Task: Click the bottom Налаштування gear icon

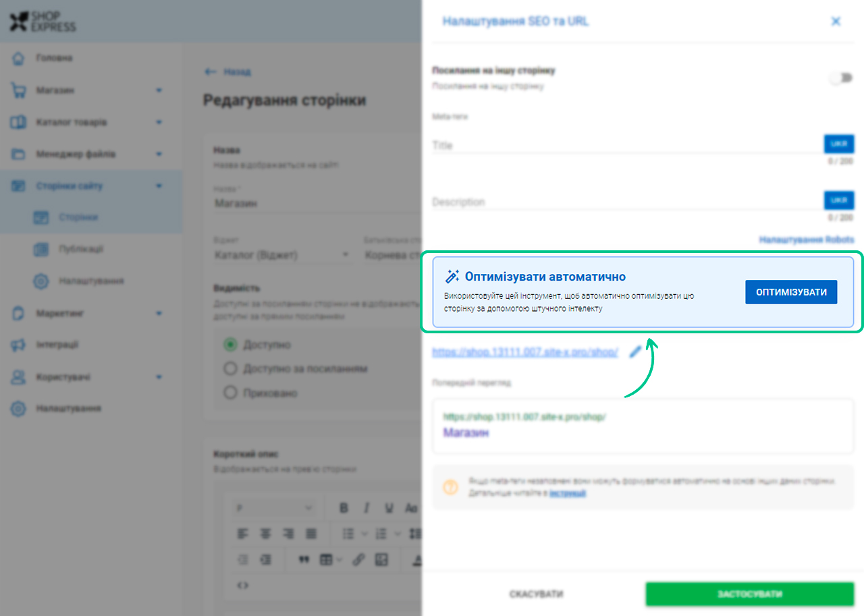Action: click(x=18, y=409)
